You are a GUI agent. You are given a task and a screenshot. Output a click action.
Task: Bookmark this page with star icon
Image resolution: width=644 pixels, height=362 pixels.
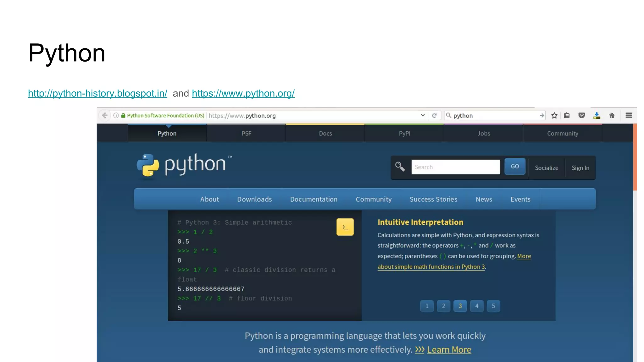pyautogui.click(x=554, y=116)
